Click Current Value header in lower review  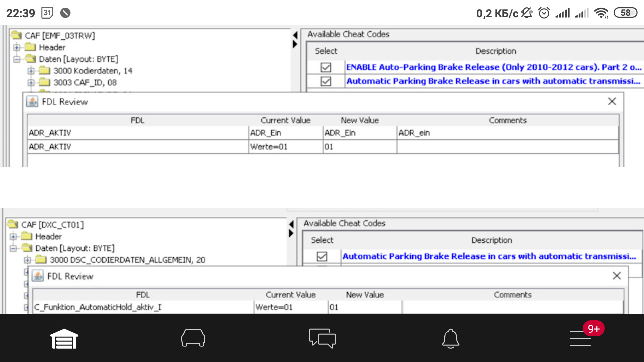coord(291,295)
